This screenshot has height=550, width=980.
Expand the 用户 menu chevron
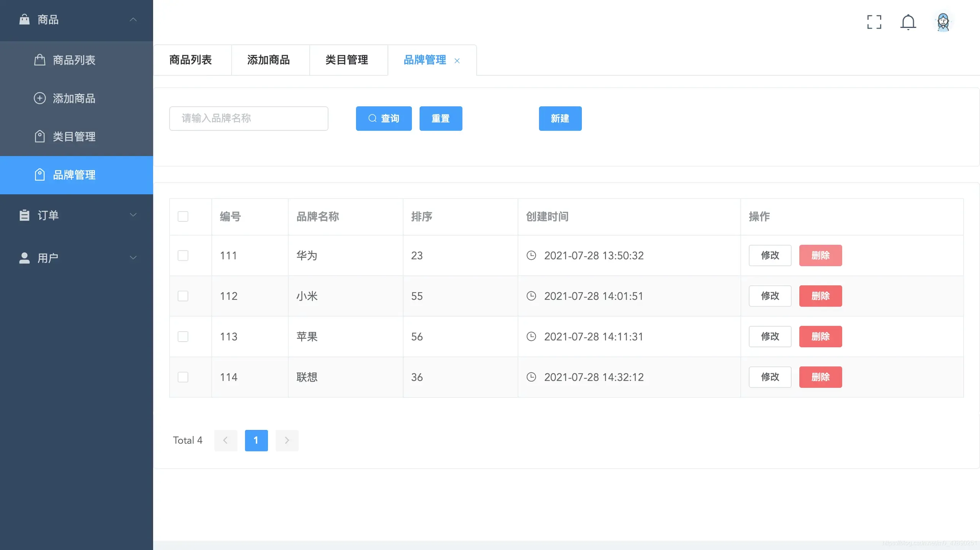pyautogui.click(x=133, y=258)
